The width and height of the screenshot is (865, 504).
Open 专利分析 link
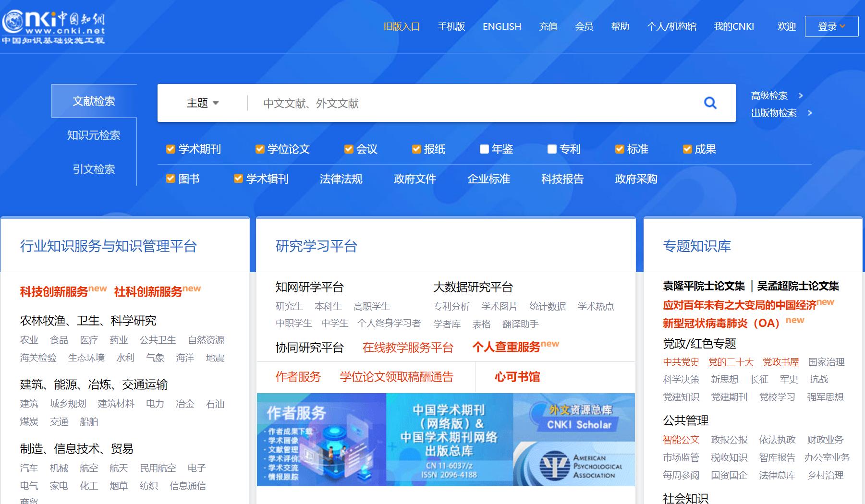point(451,306)
